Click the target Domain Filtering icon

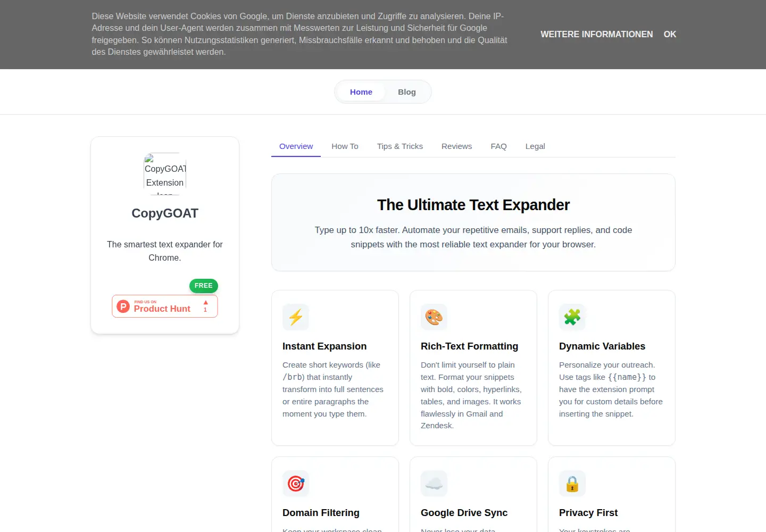tap(296, 484)
